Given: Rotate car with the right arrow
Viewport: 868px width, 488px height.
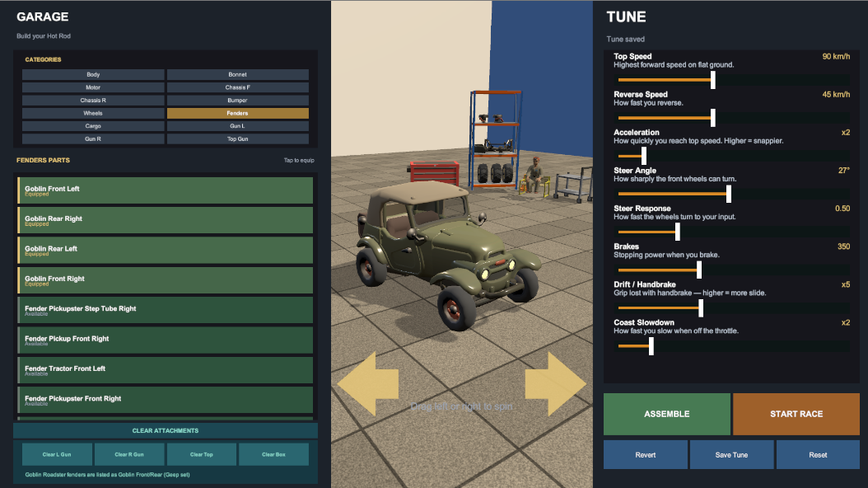Looking at the screenshot, I should coord(555,383).
